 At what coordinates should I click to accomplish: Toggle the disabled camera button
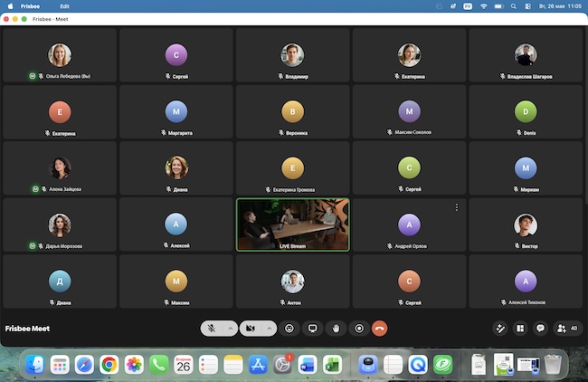pos(251,329)
